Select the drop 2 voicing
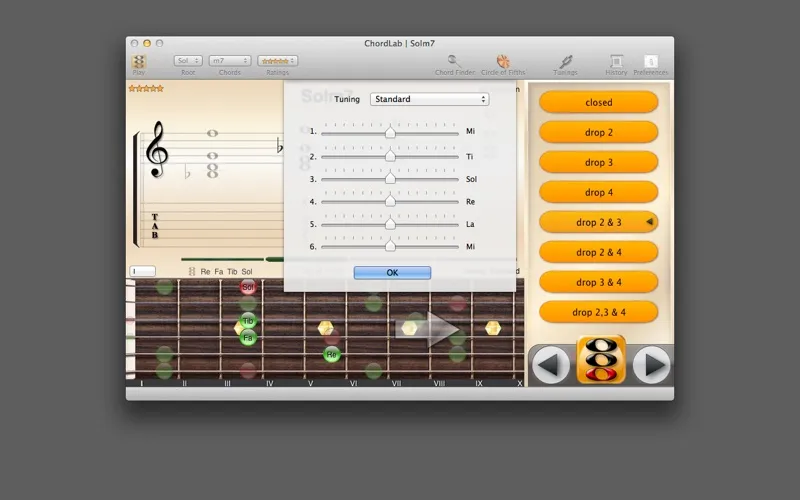 pos(598,133)
